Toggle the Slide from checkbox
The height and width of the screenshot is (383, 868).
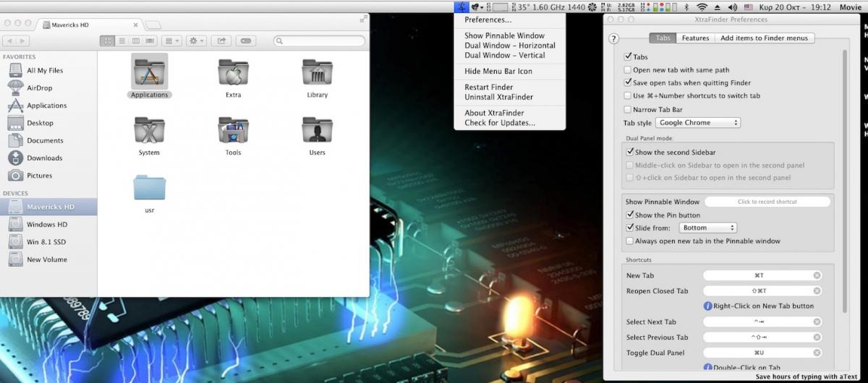pos(629,228)
